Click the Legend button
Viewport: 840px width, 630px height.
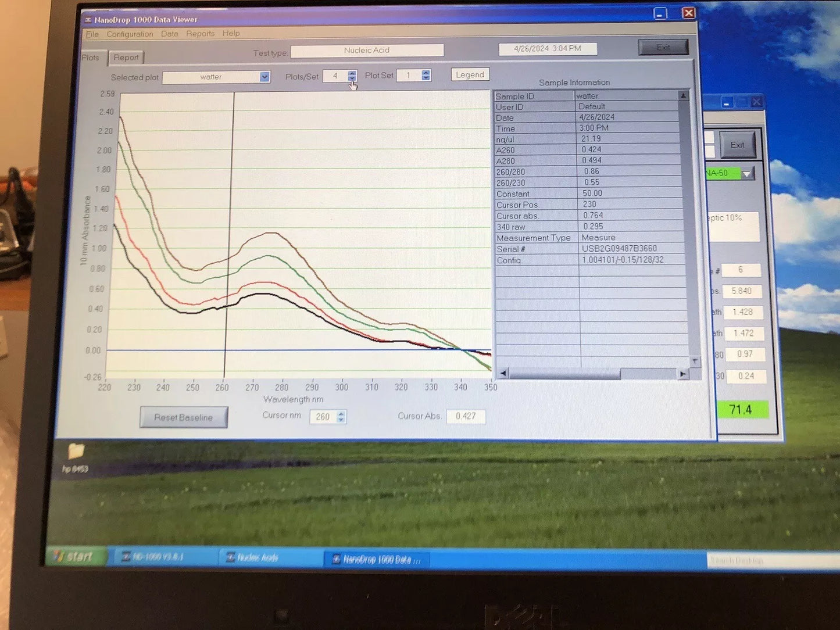[x=470, y=74]
